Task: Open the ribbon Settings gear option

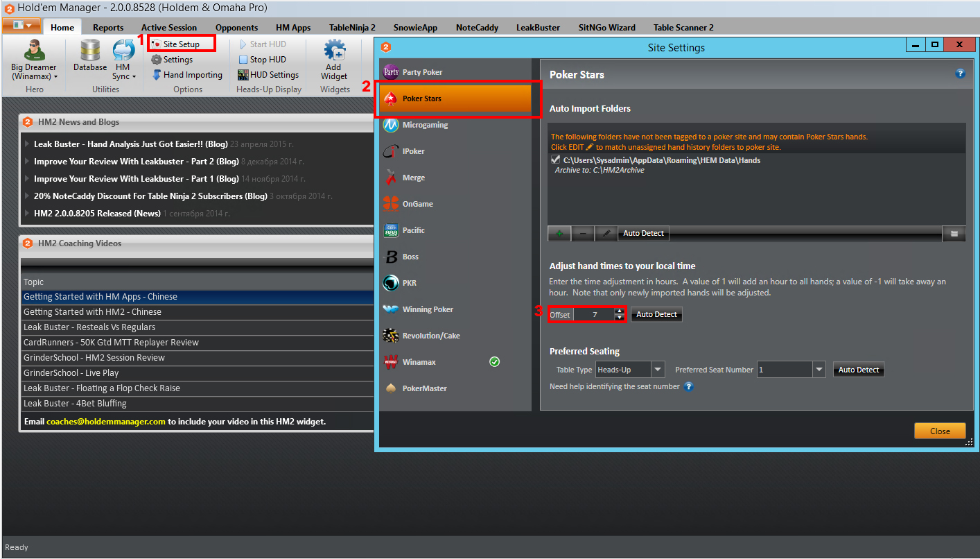Action: point(173,60)
